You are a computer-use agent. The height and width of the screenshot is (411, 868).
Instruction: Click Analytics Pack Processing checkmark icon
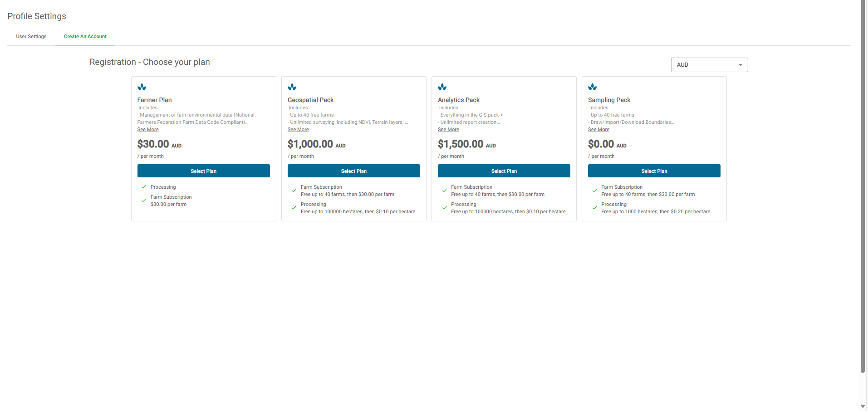point(444,208)
